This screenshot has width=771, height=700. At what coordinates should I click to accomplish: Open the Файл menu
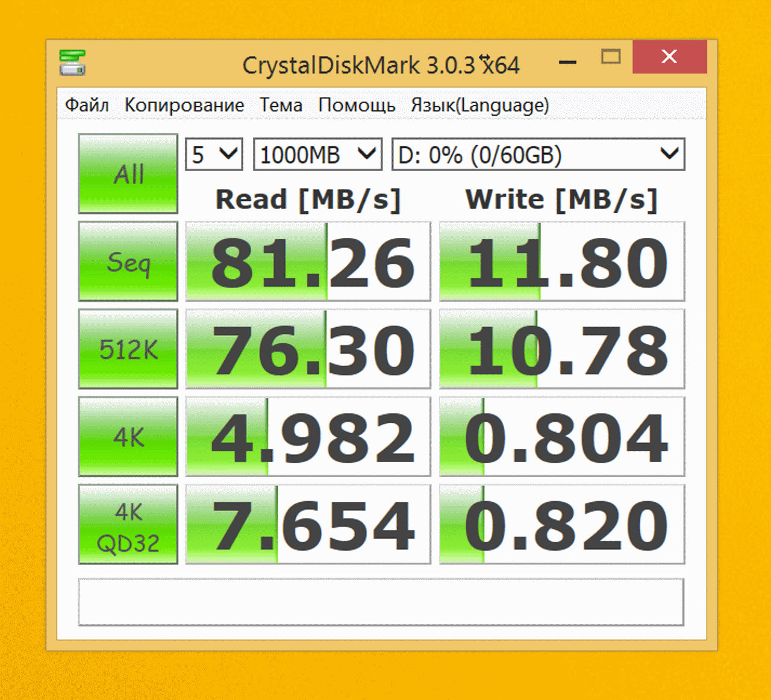coord(87,105)
